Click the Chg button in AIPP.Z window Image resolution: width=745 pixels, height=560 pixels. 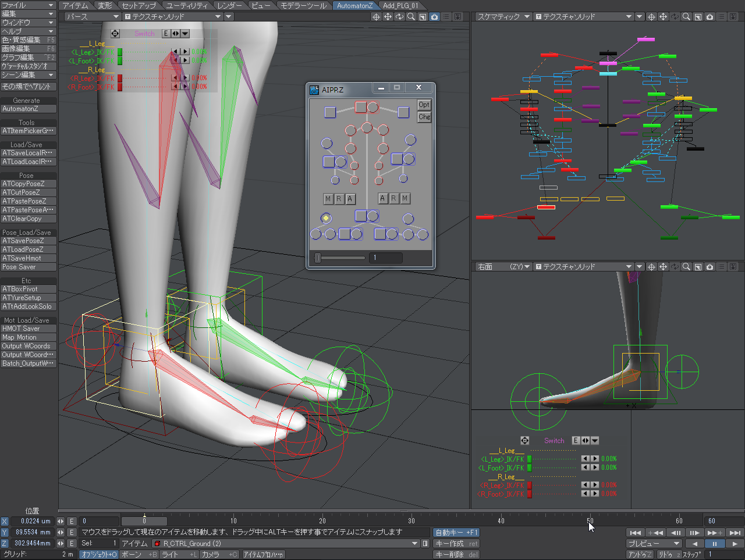click(424, 117)
